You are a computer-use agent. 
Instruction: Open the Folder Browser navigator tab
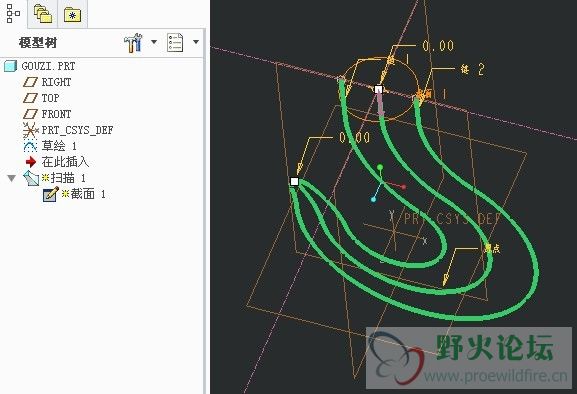pos(43,14)
